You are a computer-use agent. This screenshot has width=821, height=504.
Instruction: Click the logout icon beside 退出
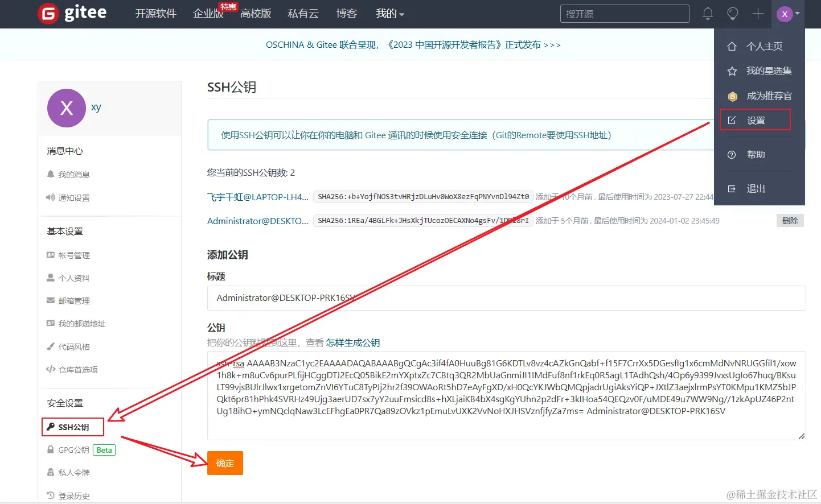tap(732, 189)
